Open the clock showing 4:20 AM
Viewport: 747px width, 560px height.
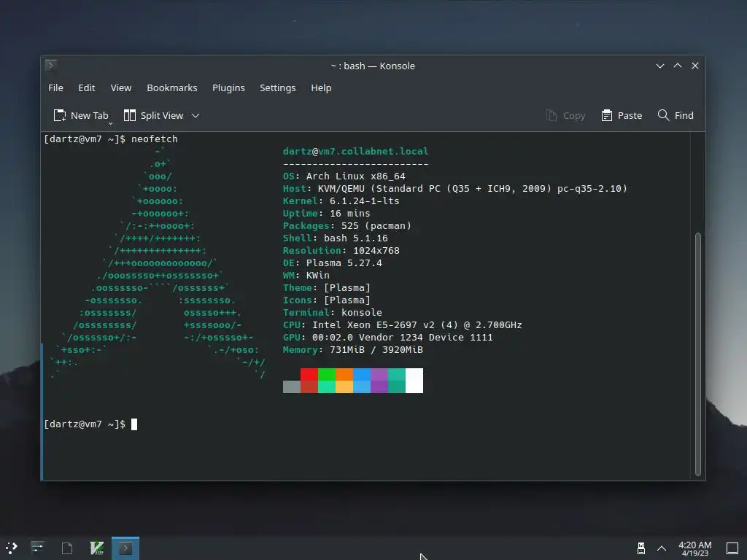click(x=695, y=548)
